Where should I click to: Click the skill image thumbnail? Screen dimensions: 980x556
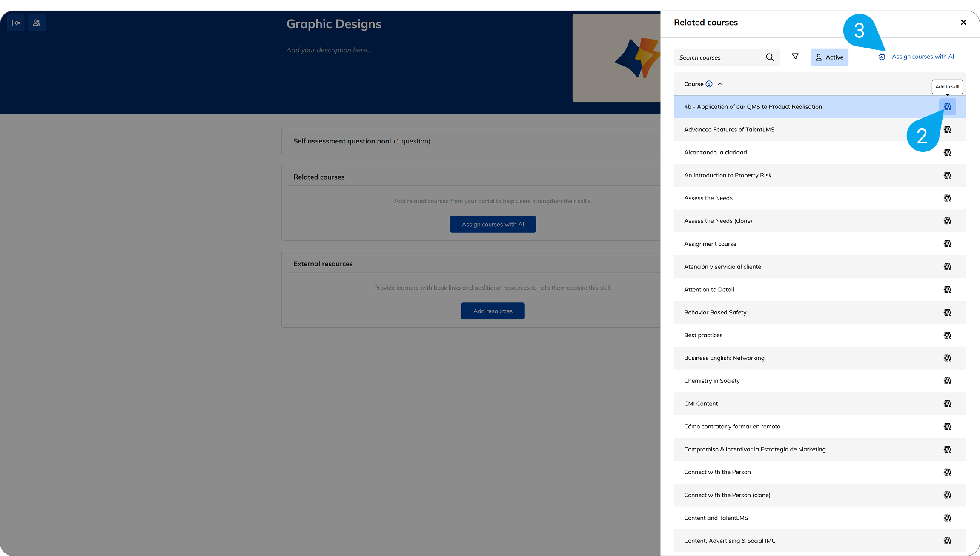(x=616, y=58)
